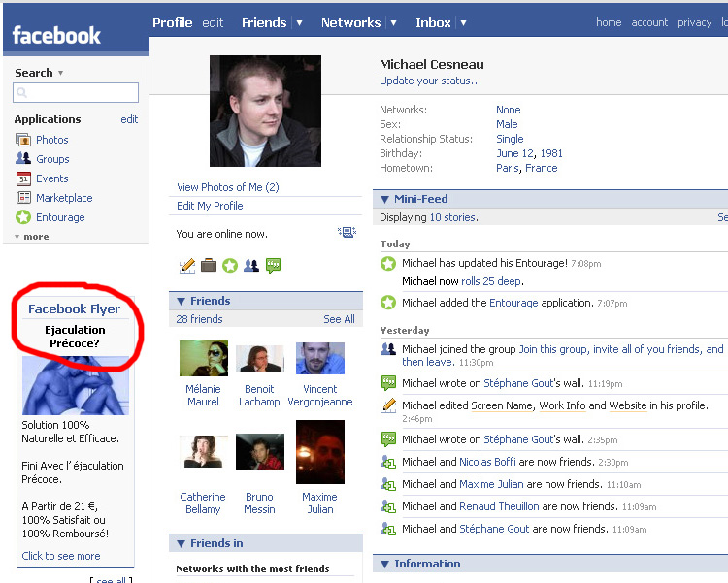Click friend icon beside Nicolas Boffi story
This screenshot has height=583, width=728.
tap(388, 462)
